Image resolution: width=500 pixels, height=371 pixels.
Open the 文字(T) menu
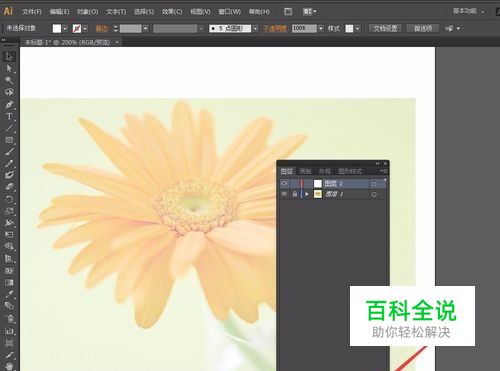[x=116, y=12]
